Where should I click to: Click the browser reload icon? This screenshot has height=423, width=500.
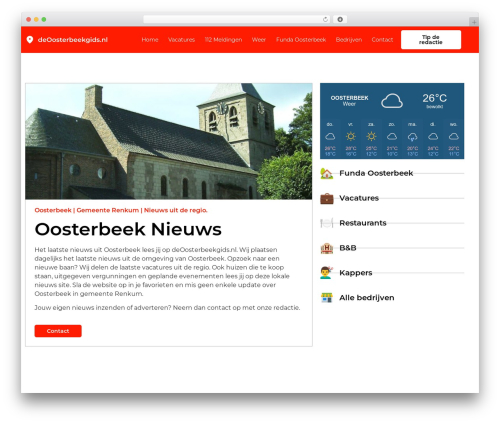coord(325,19)
